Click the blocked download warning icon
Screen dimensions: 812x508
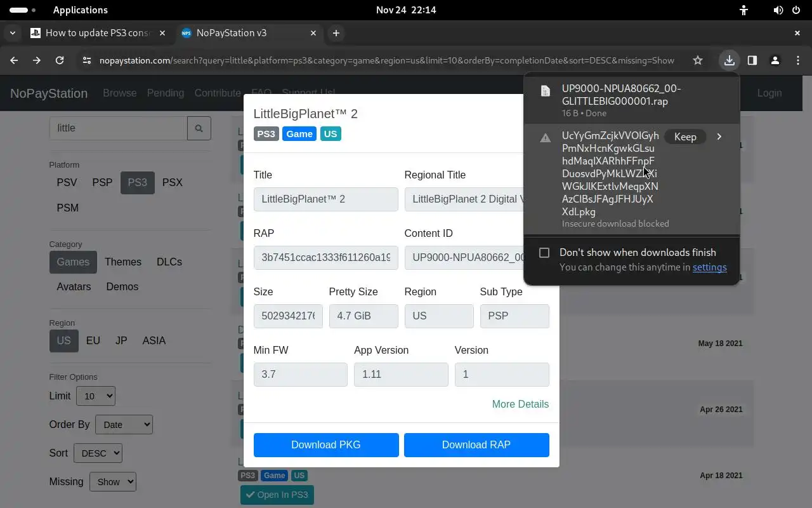545,137
